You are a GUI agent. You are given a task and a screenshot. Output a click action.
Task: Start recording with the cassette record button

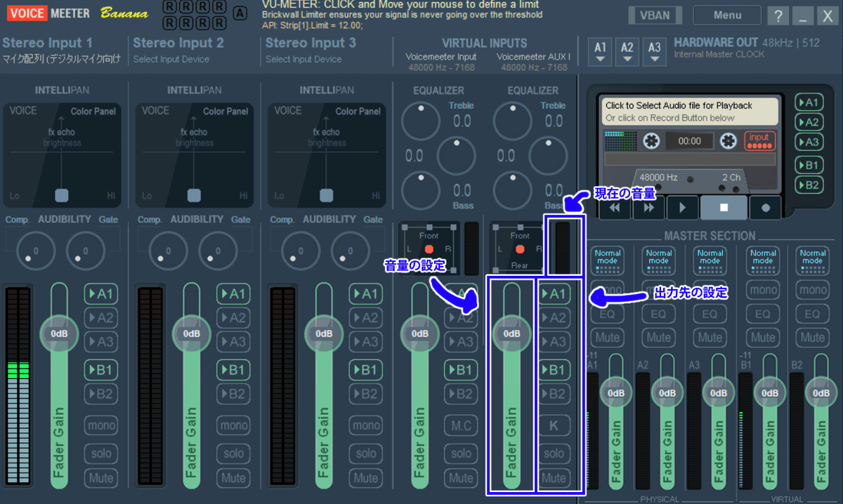coord(766,208)
